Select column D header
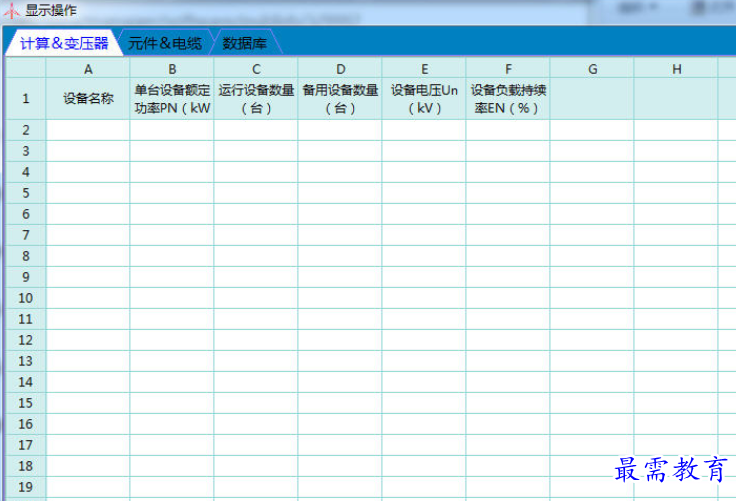This screenshot has width=736, height=501. click(340, 69)
